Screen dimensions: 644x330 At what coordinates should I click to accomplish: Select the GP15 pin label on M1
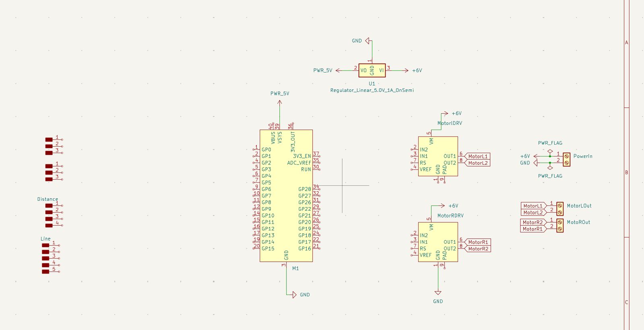(x=268, y=249)
